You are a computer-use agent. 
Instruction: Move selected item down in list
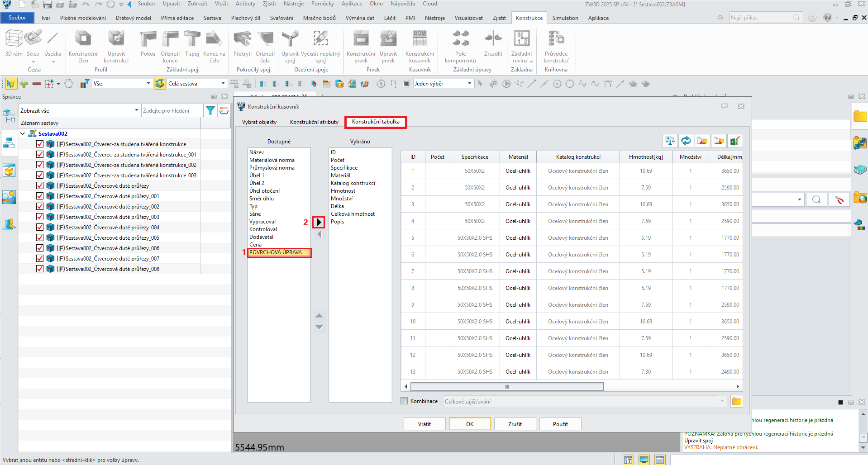point(319,327)
